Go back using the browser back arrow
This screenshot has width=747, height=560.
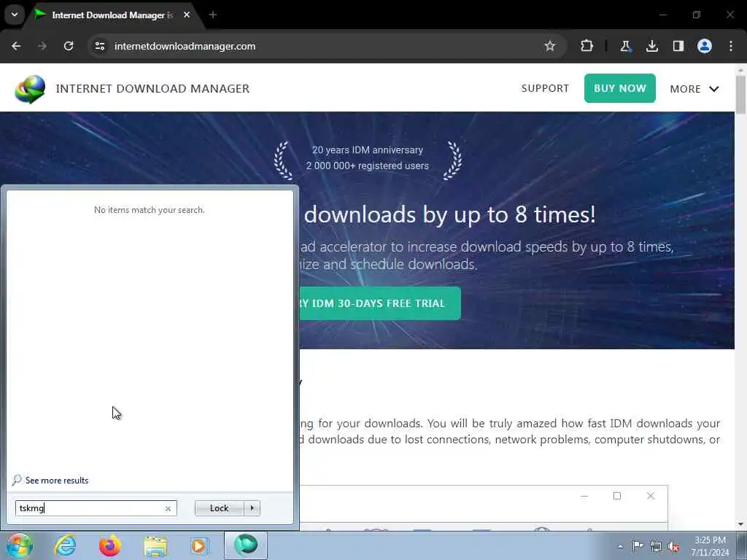click(16, 46)
